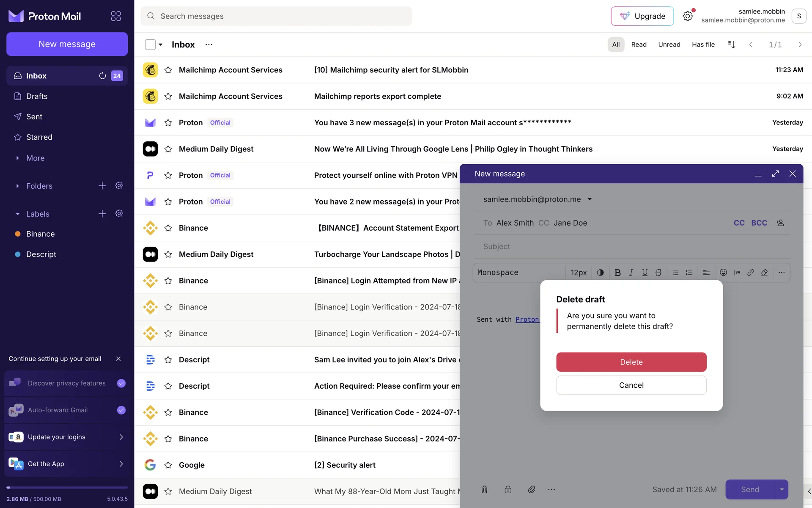Click the encryption lock icon in composer
This screenshot has height=508, width=812.
click(508, 489)
